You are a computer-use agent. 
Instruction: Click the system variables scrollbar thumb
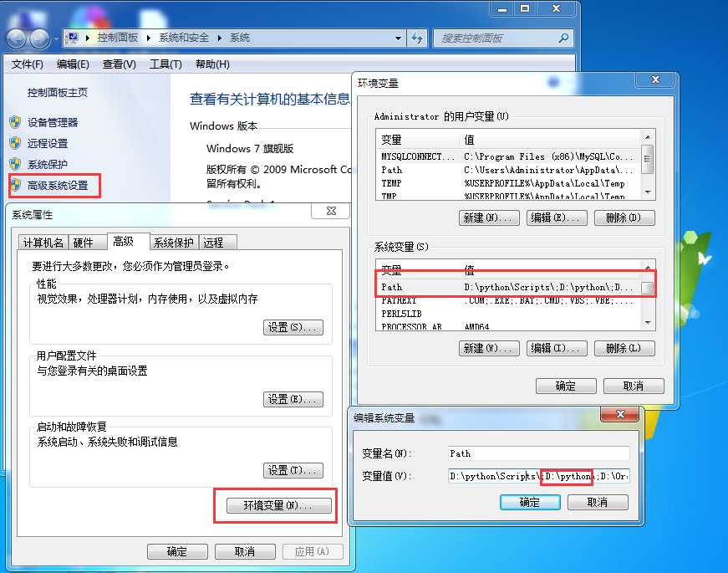[648, 288]
